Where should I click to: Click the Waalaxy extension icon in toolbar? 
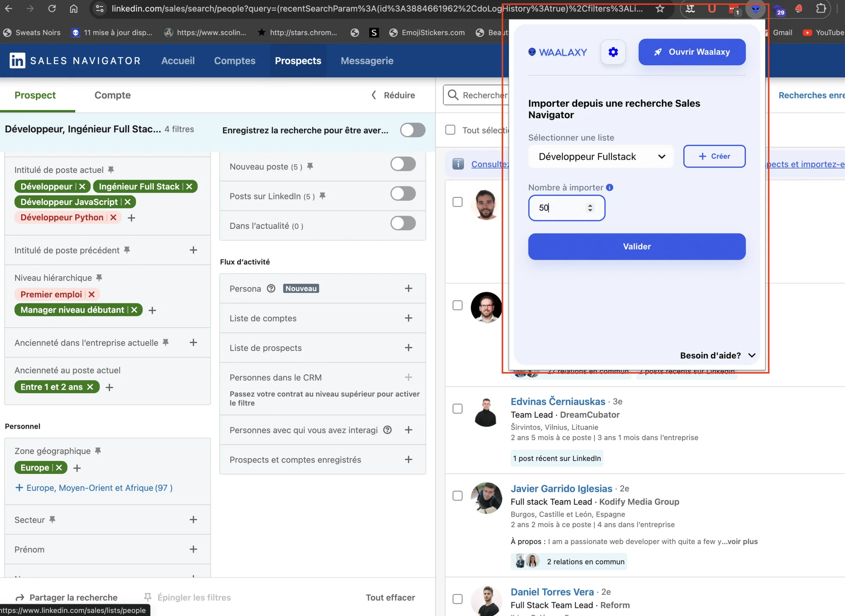(755, 9)
